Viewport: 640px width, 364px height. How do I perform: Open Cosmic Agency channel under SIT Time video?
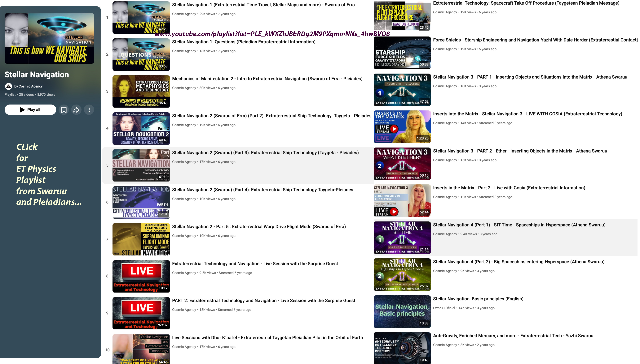pyautogui.click(x=445, y=234)
